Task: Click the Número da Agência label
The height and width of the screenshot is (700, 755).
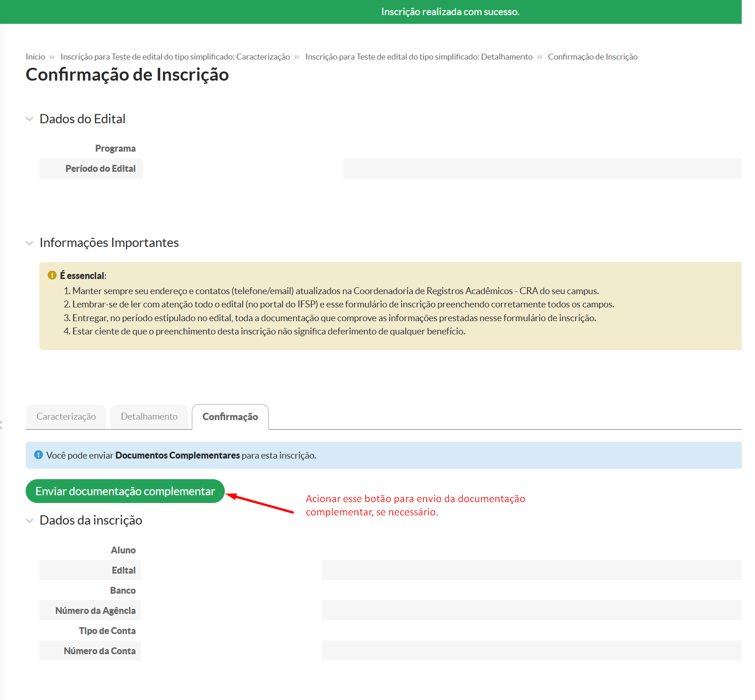Action: point(95,611)
